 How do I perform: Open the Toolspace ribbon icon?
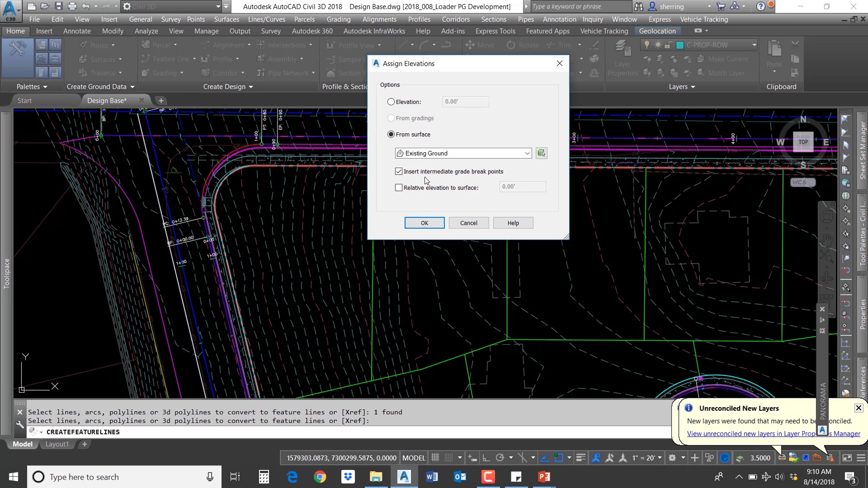18,59
